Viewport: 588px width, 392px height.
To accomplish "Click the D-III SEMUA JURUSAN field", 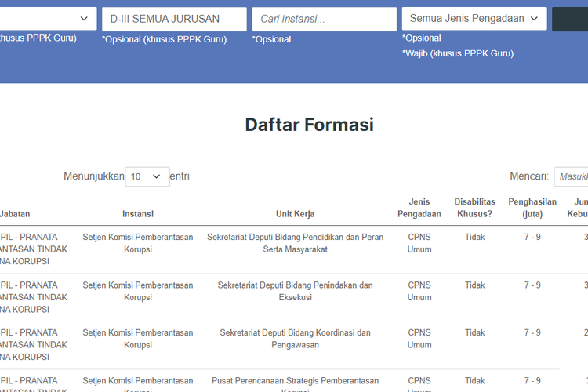I will [x=174, y=19].
